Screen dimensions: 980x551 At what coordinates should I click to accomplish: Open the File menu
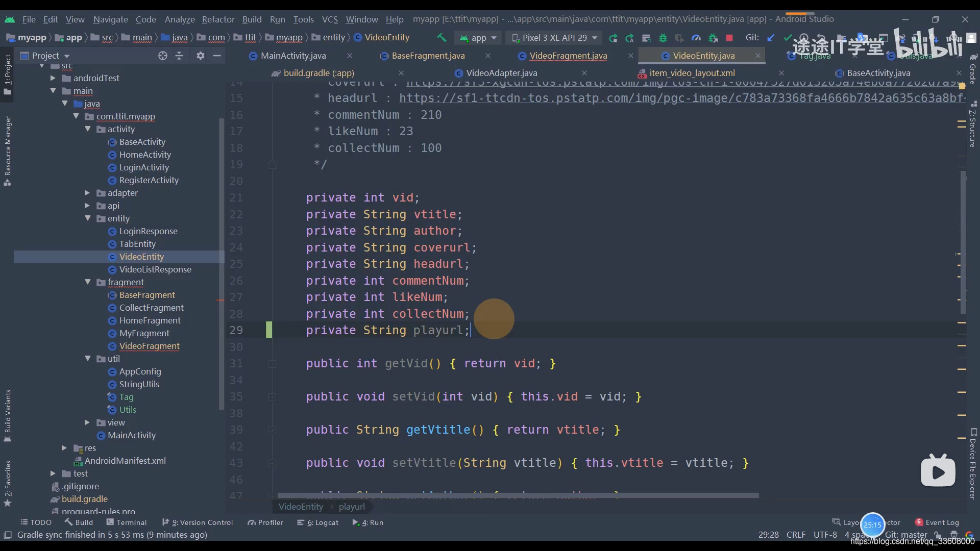pos(29,19)
